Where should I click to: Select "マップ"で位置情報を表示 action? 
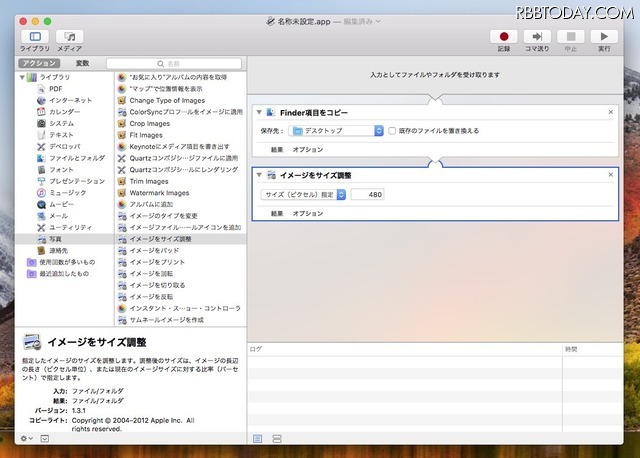coord(166,89)
